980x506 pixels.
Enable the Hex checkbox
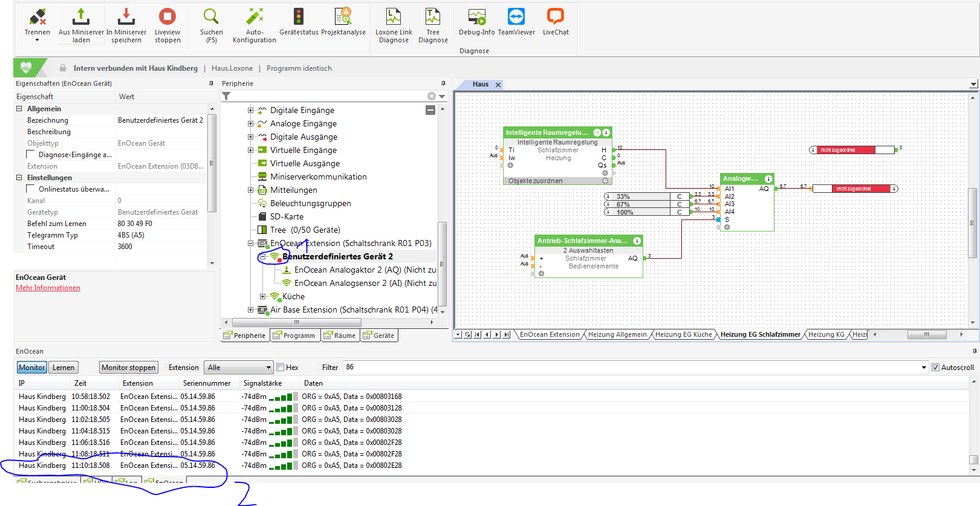point(281,368)
